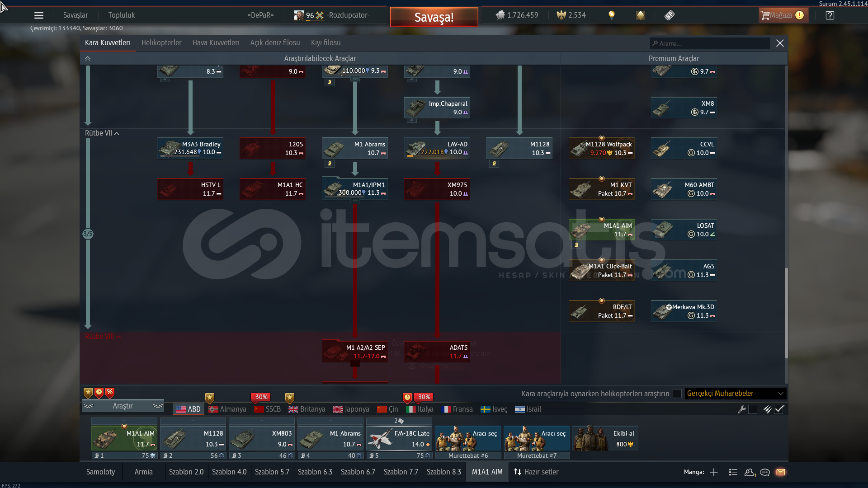Select the Samoloty preset tab
This screenshot has width=868, height=488.
100,472
